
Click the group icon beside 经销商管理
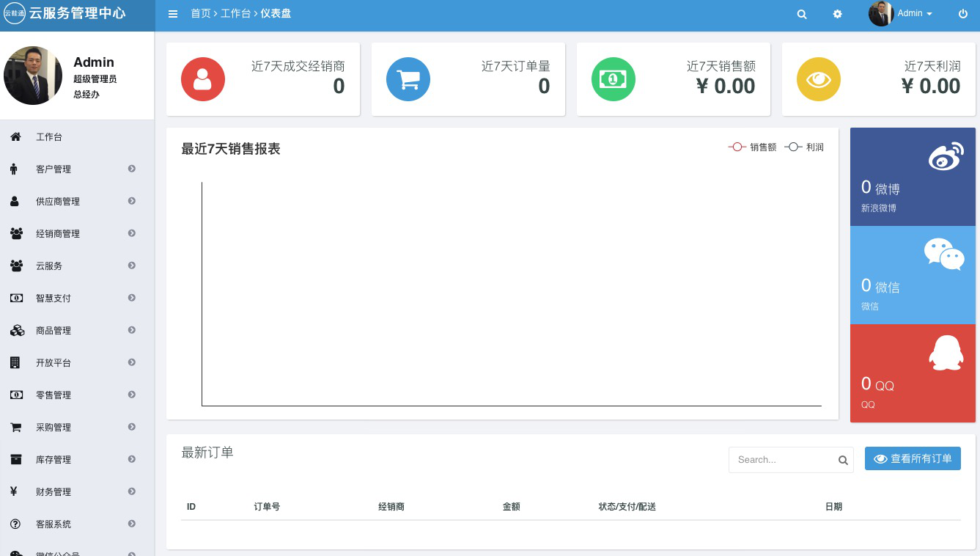tap(16, 233)
